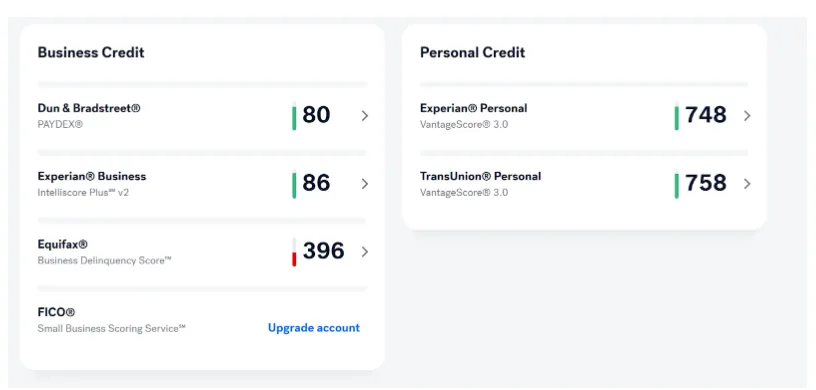The image size is (816, 390).
Task: Expand the Dun & Bradstreet PAYDEX chevron
Action: [x=365, y=116]
